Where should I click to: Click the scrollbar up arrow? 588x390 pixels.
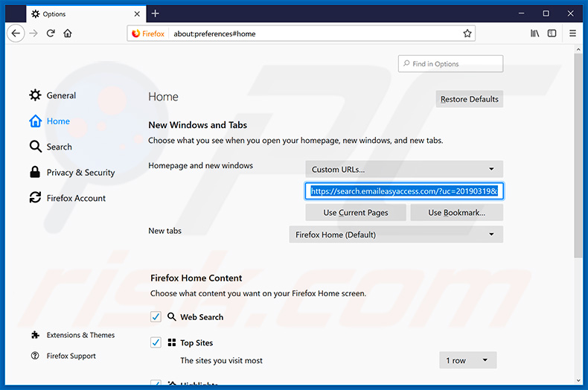click(x=578, y=49)
